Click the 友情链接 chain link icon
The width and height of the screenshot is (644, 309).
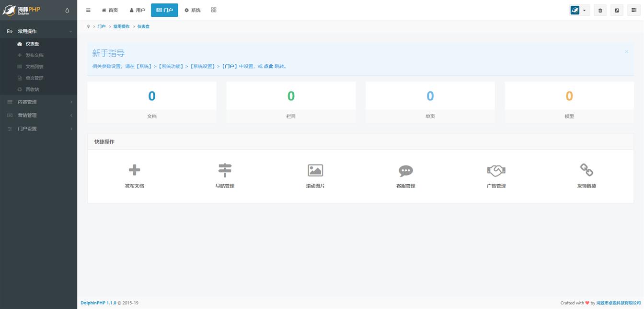[x=586, y=170]
